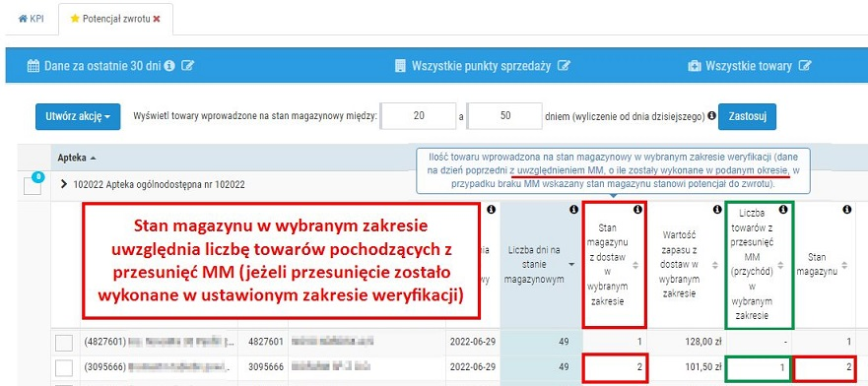Tick the checkbox for pharmacy 102022 group
868x386 pixels.
[33, 187]
